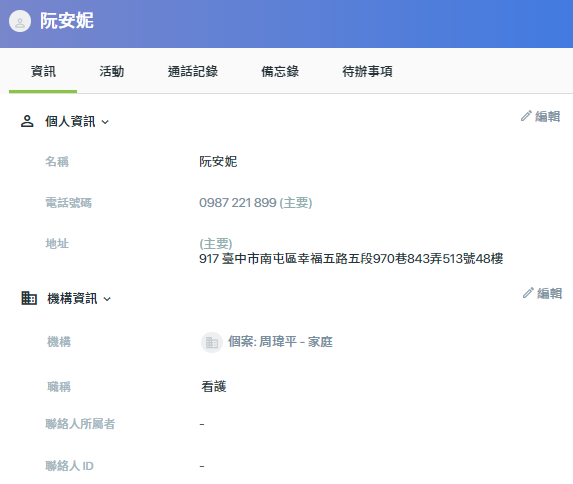Open phone number 0987 221 899 link
The width and height of the screenshot is (573, 484).
point(238,203)
